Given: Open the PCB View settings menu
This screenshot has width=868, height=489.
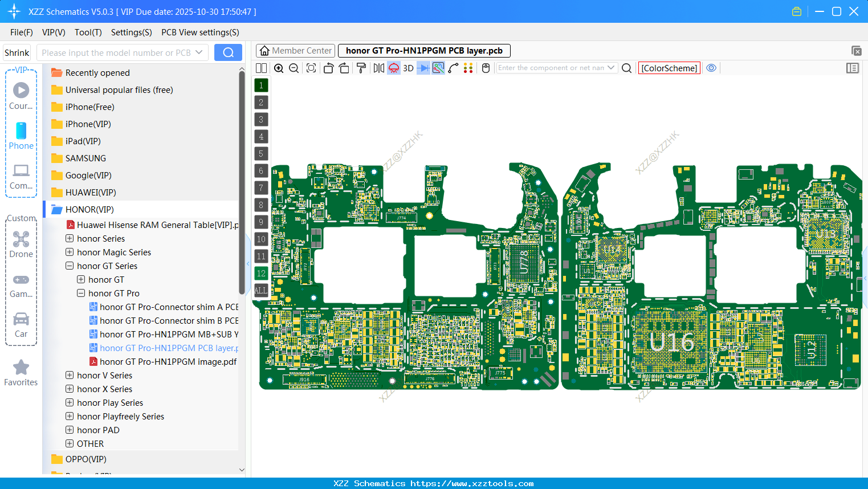Looking at the screenshot, I should [199, 32].
